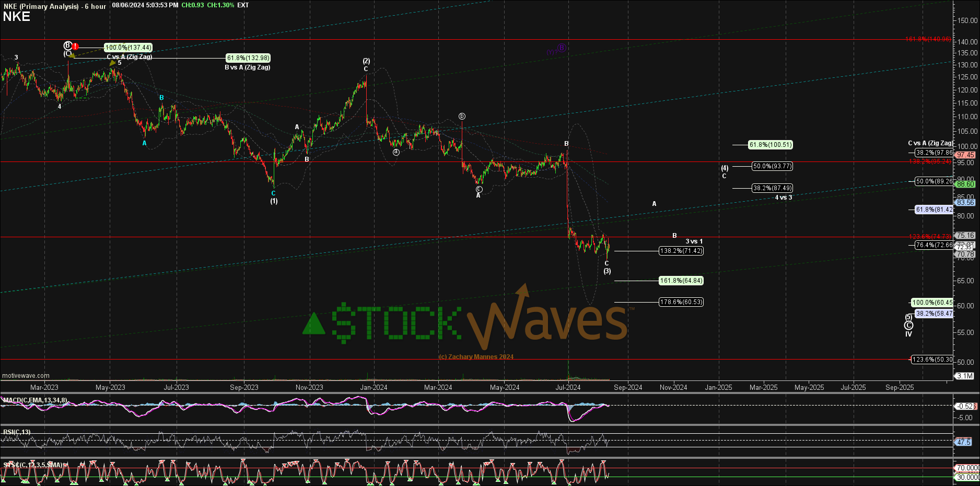The height and width of the screenshot is (486, 980).
Task: Click the '(c) Zachary Mannes 2024' copyright text
Action: tap(476, 357)
